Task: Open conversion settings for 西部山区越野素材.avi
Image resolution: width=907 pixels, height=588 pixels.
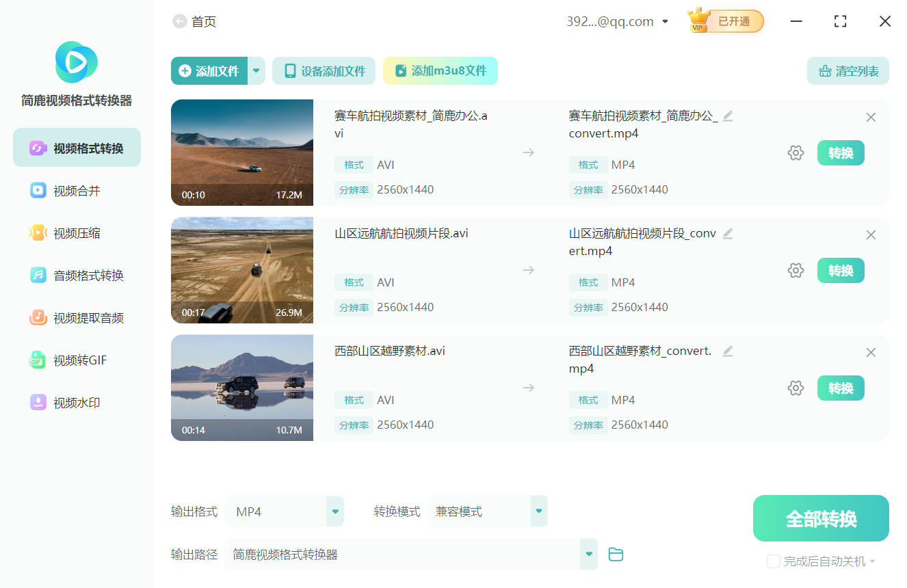Action: tap(796, 388)
